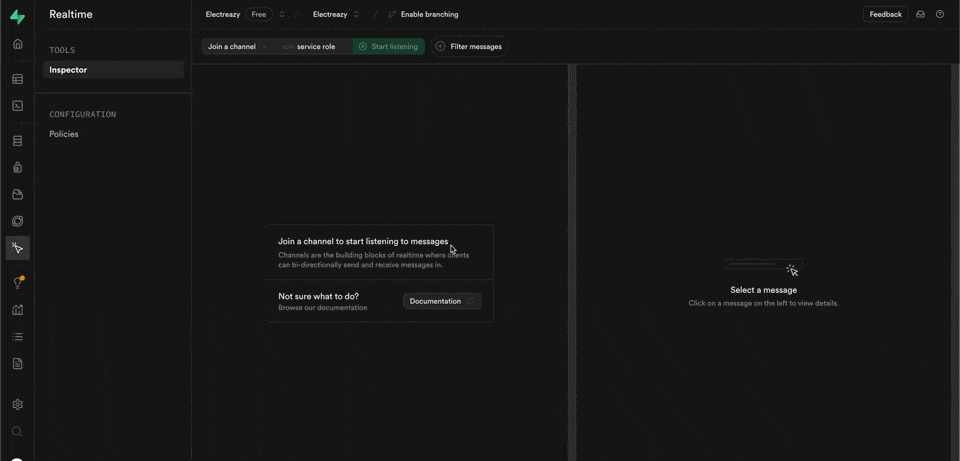Open the Project Home icon in the sidebar
The image size is (960, 461).
click(x=18, y=44)
